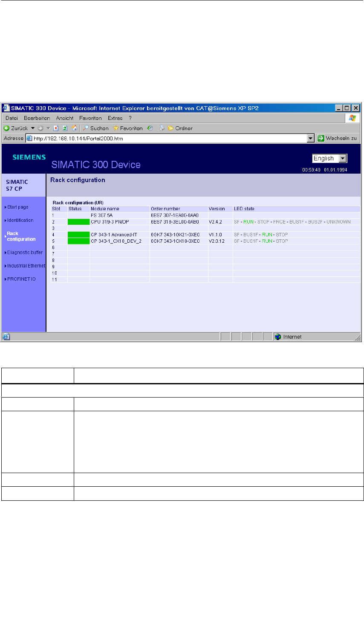The width and height of the screenshot is (364, 639).
Task: Click the Module name column header
Action: pos(105,209)
